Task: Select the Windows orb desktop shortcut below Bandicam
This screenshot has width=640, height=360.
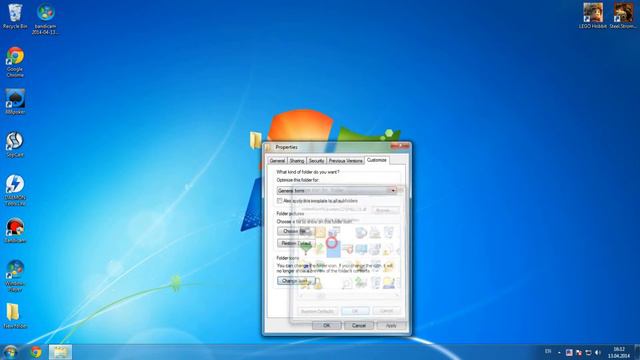Action: pyautogui.click(x=15, y=276)
